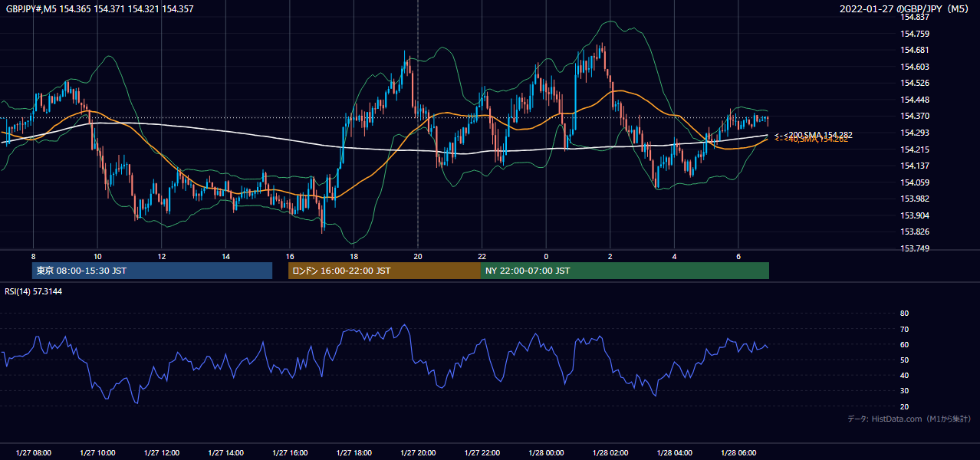
Task: Click price axis label 154.603
Action: click(x=916, y=67)
